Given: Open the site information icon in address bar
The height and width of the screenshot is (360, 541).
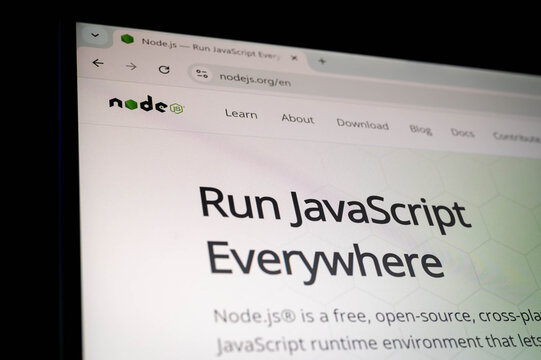Looking at the screenshot, I should pyautogui.click(x=202, y=74).
